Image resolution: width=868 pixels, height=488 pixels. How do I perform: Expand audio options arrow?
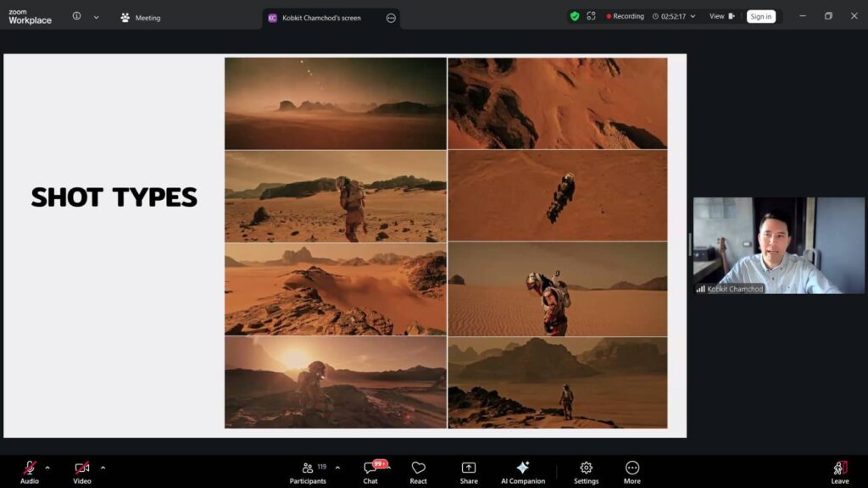pyautogui.click(x=47, y=468)
